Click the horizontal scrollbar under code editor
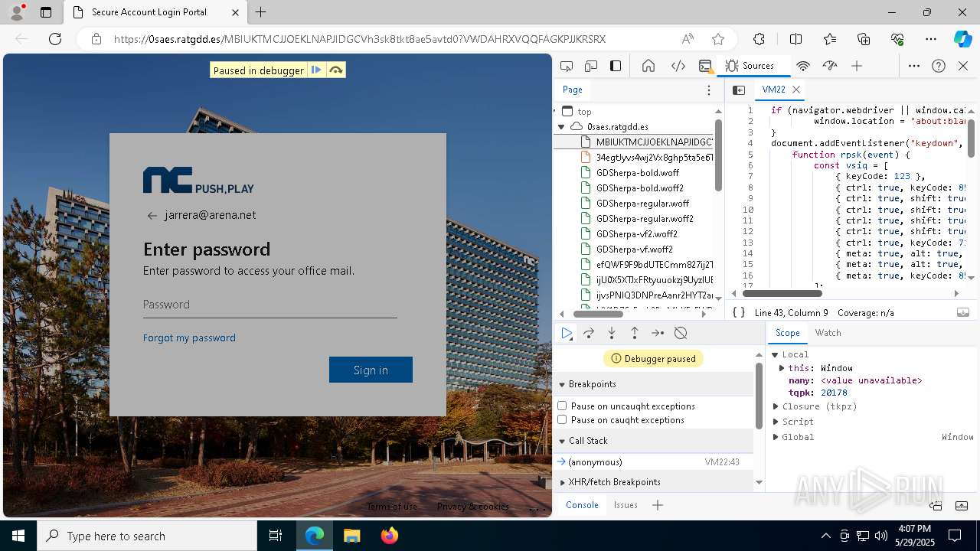 coord(782,294)
